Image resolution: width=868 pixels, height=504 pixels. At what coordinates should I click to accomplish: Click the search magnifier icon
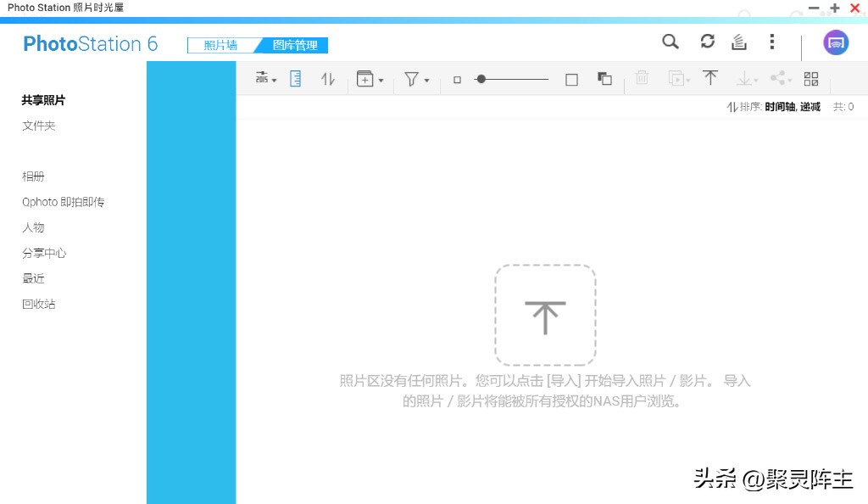[670, 42]
